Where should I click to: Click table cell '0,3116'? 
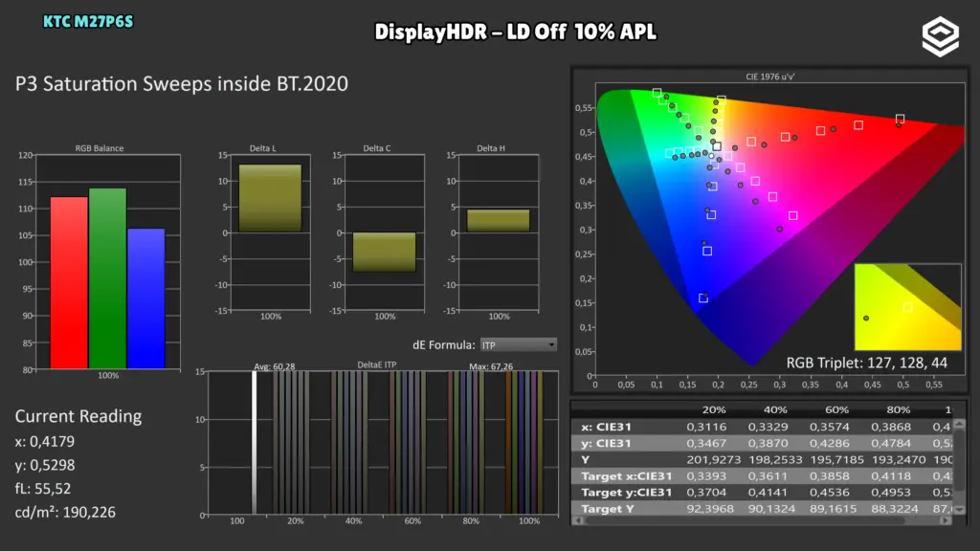(x=706, y=428)
